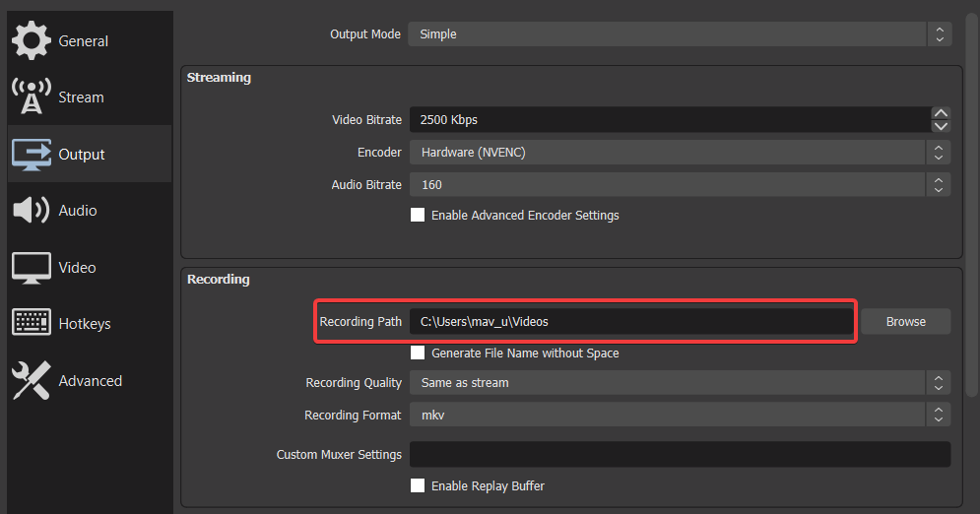The width and height of the screenshot is (980, 514).
Task: Select the Stream antenna icon
Action: (x=31, y=96)
